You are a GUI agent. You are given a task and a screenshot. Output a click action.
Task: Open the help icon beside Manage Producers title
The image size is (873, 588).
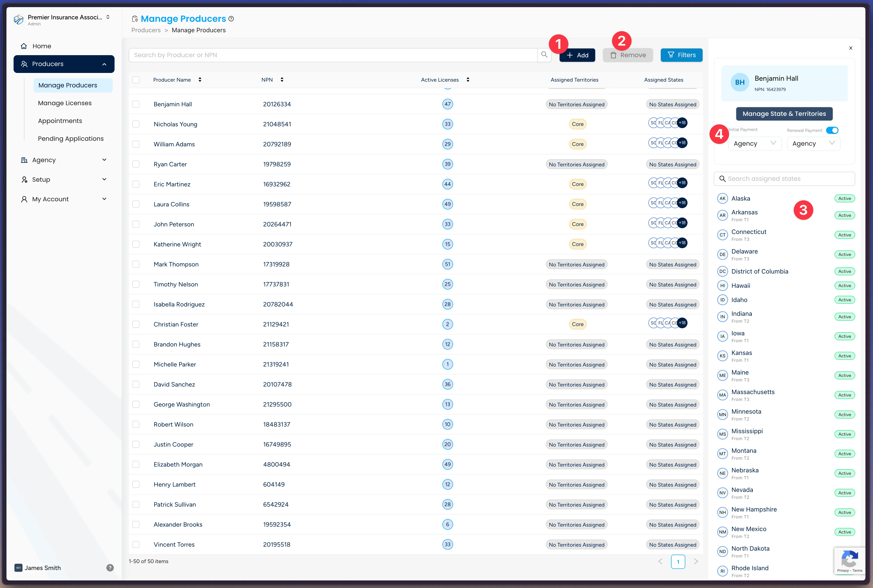231,19
